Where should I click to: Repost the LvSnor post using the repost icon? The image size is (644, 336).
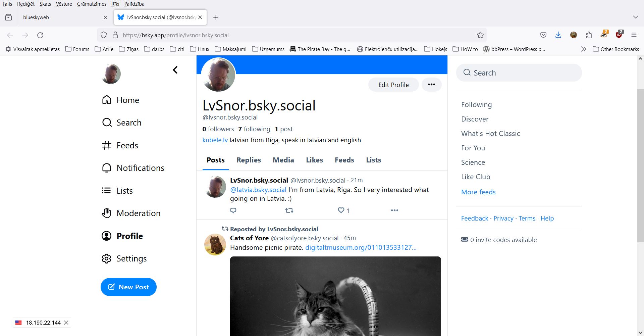pos(289,210)
